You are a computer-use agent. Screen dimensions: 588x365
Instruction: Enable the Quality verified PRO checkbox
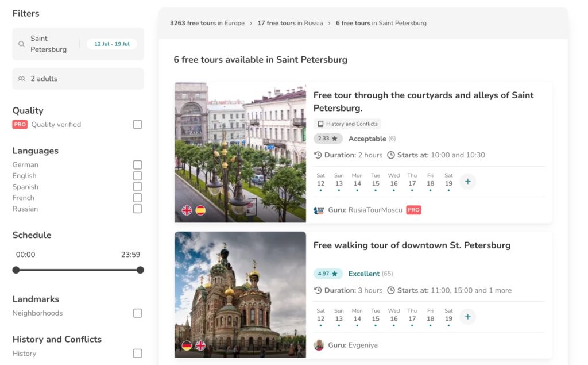pos(137,124)
